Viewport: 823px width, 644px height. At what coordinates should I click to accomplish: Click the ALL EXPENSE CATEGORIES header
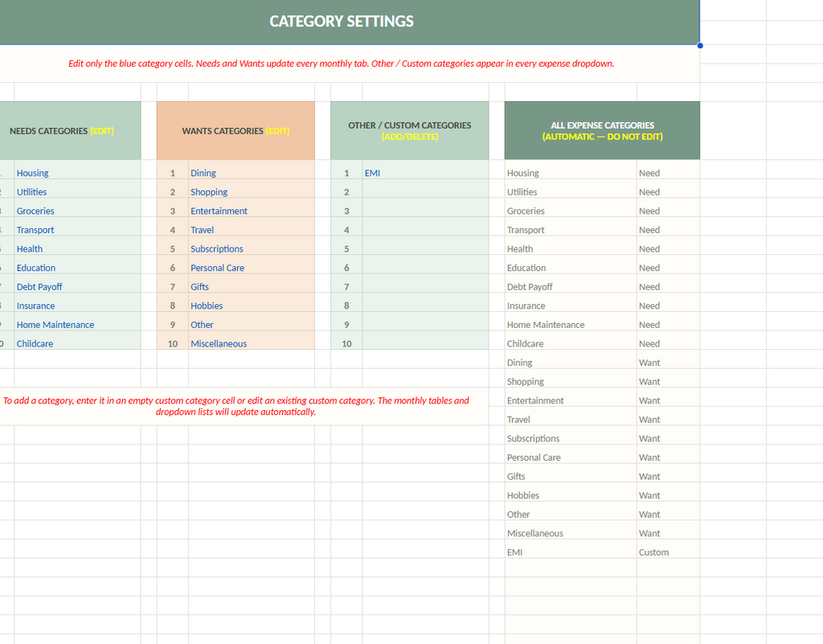click(x=602, y=131)
